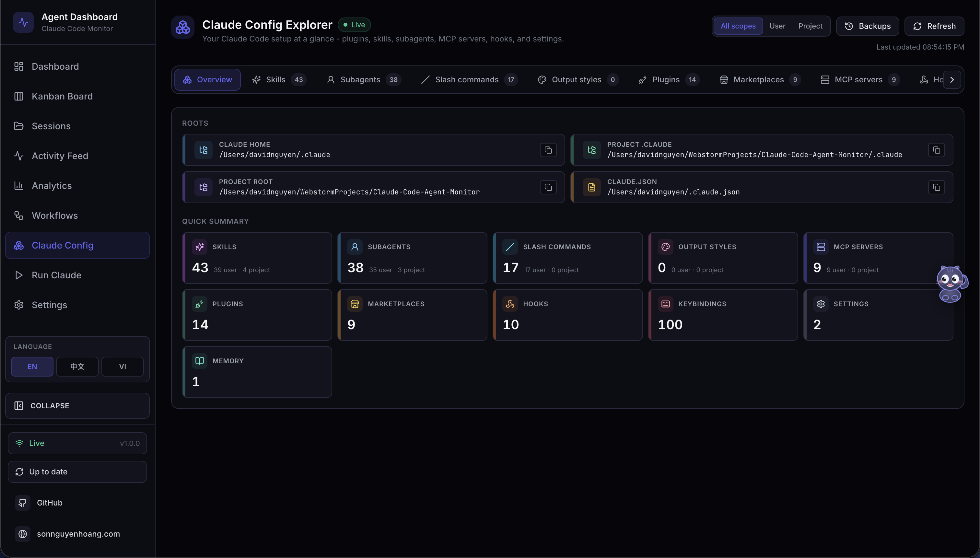
Task: Click the Slash Commands icon in Quick Summary
Action: 510,247
